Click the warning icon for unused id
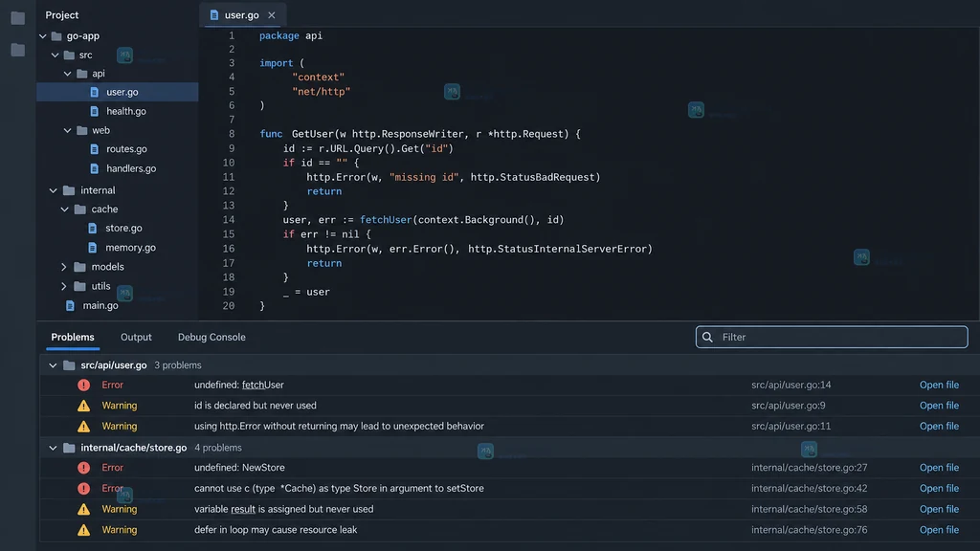The image size is (980, 551). click(x=84, y=406)
